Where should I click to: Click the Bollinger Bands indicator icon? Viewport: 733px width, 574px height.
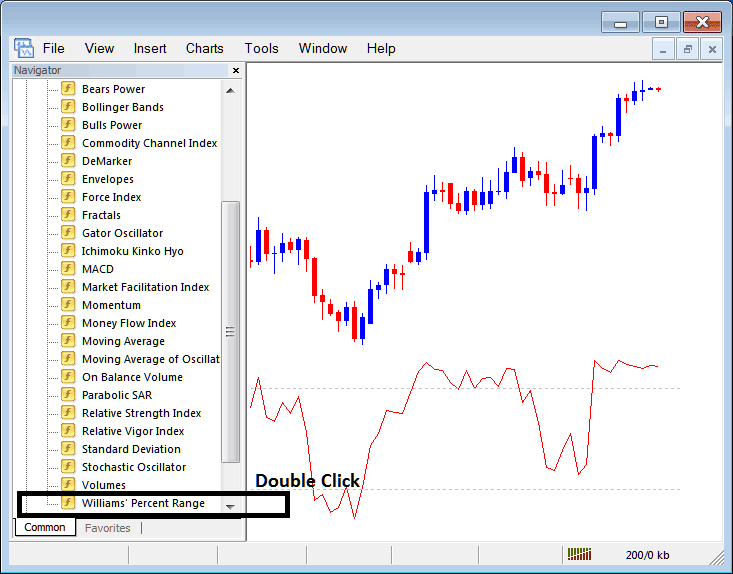point(68,107)
